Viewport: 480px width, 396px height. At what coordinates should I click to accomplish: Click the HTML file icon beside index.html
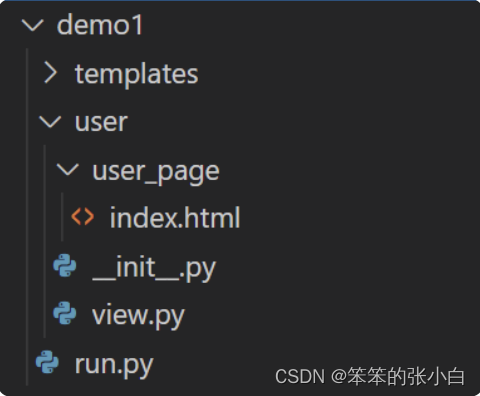pyautogui.click(x=83, y=217)
